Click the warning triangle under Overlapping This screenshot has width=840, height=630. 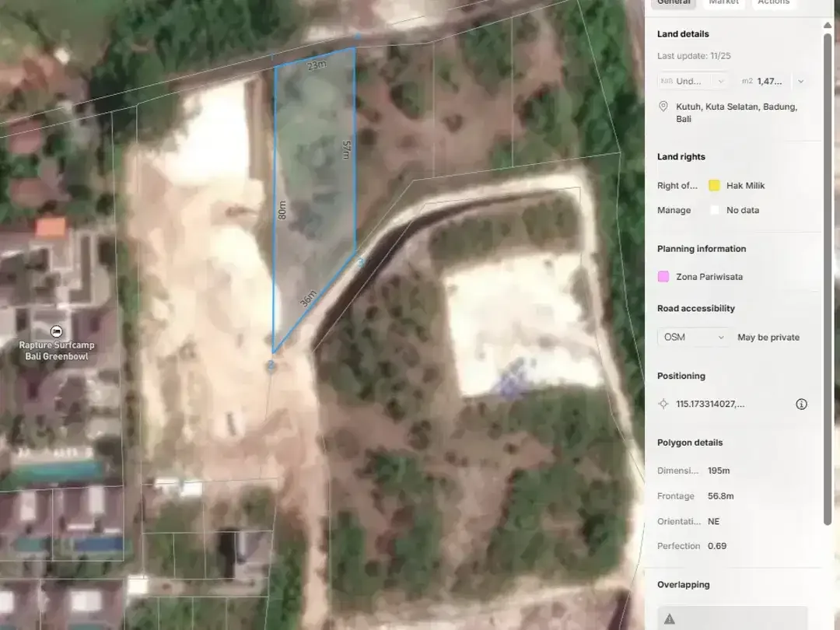click(x=669, y=619)
